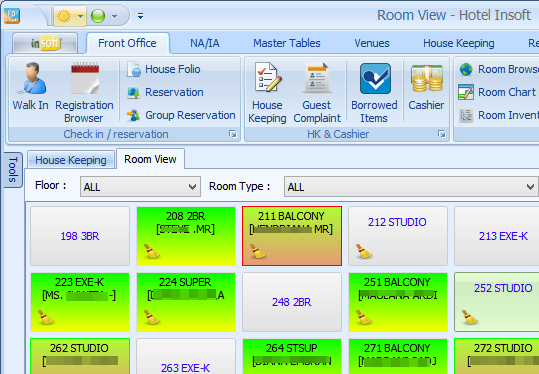Open the Venues ribbon tab
The width and height of the screenshot is (539, 374).
(x=372, y=43)
